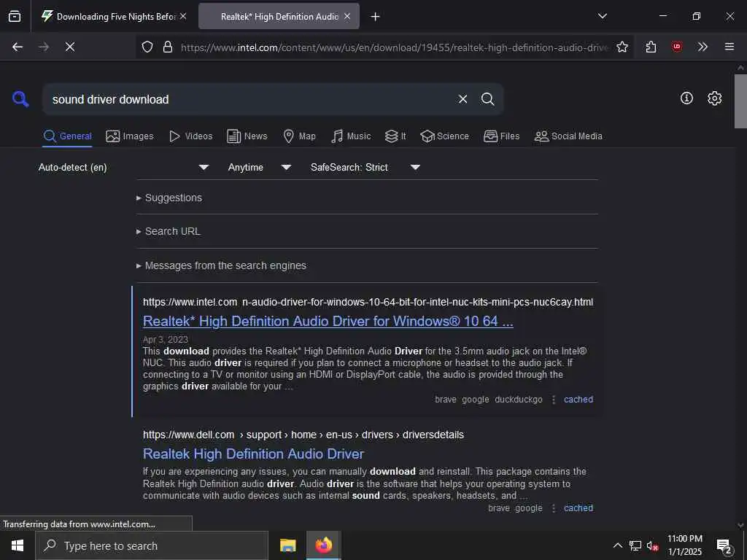Click the dell.com result URL text
747x560 pixels.
(x=303, y=435)
